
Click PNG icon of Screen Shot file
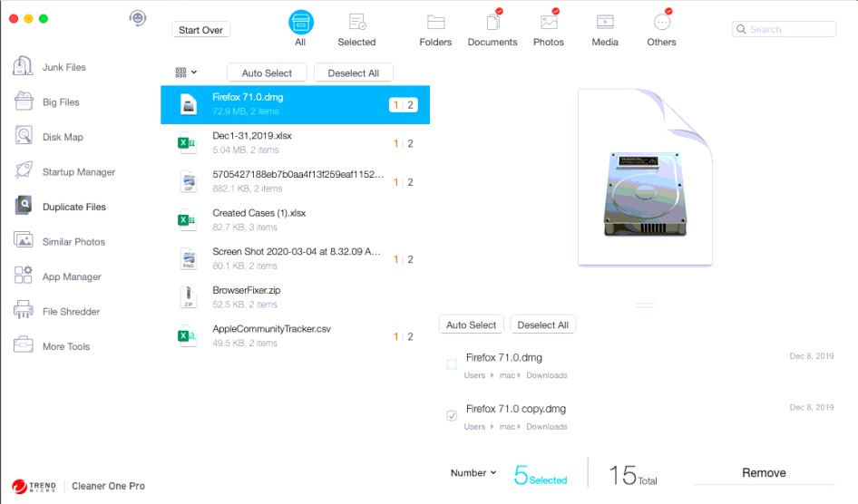pyautogui.click(x=189, y=258)
